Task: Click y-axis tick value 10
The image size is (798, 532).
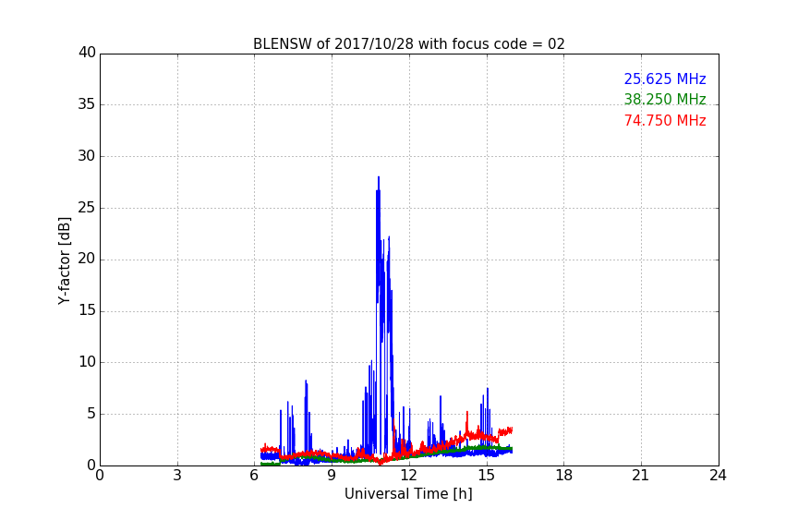Action: [x=87, y=362]
